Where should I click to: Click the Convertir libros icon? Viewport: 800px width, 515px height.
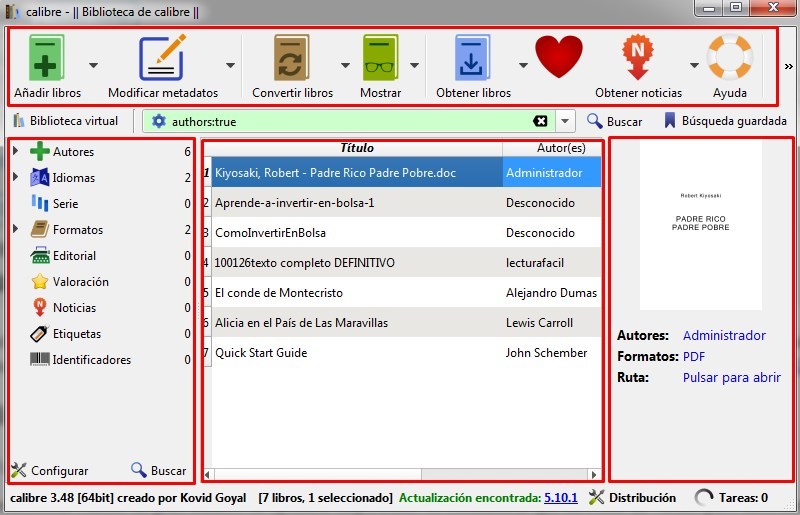point(292,58)
